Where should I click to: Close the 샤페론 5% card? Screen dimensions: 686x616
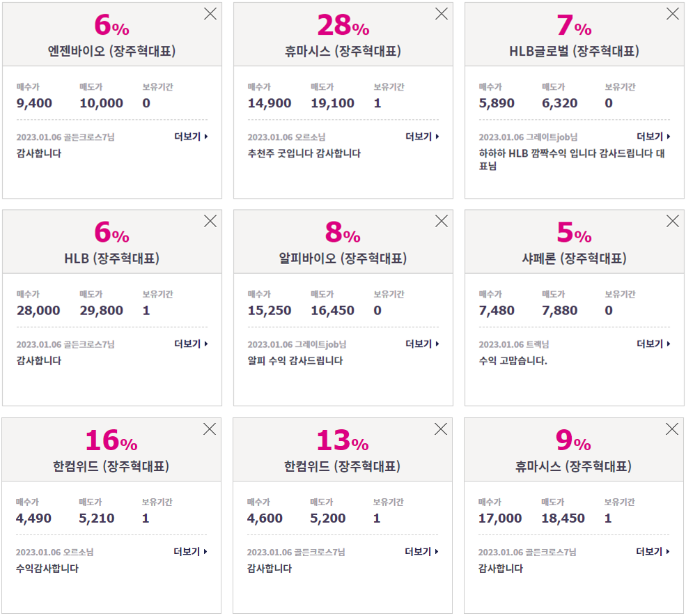673,221
